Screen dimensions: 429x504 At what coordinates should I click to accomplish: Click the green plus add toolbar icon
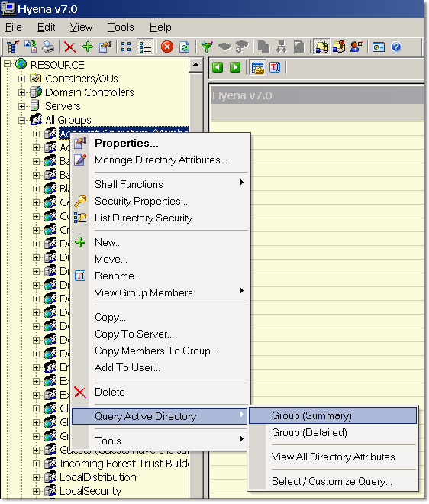(88, 47)
